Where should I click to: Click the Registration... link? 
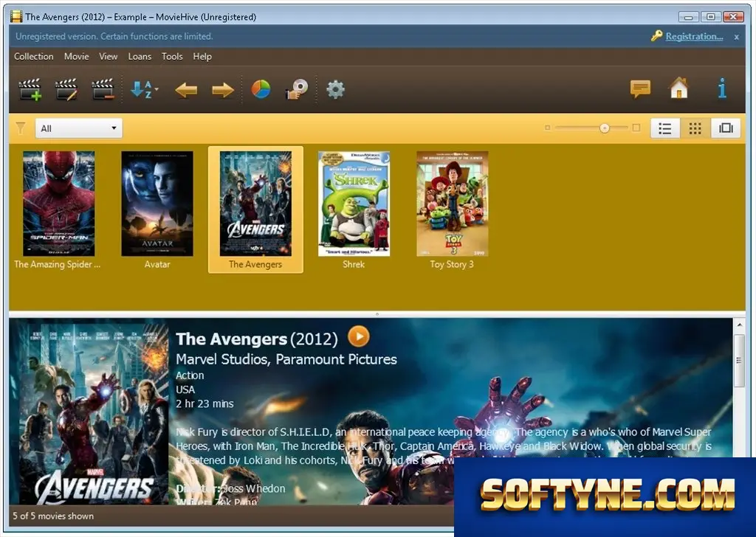click(694, 36)
